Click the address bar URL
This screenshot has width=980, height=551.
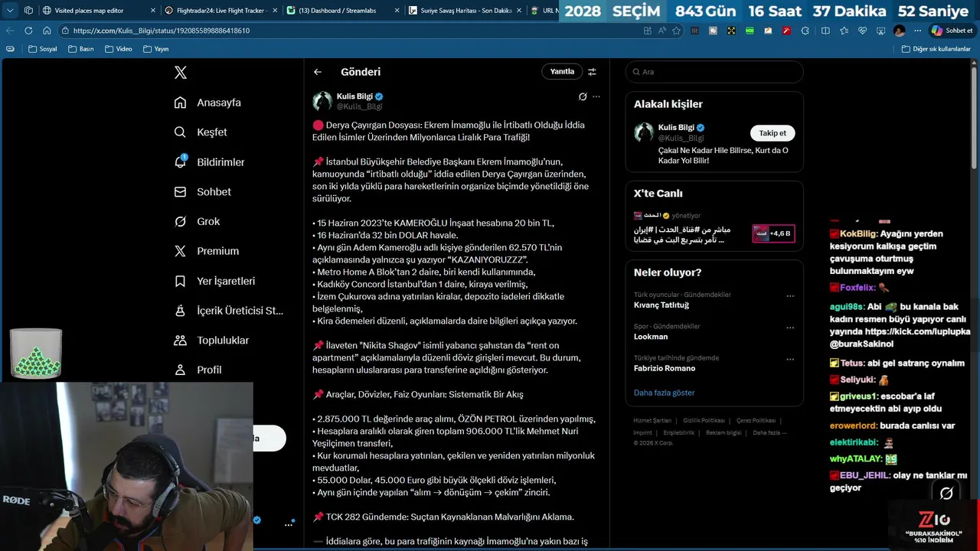pyautogui.click(x=162, y=31)
